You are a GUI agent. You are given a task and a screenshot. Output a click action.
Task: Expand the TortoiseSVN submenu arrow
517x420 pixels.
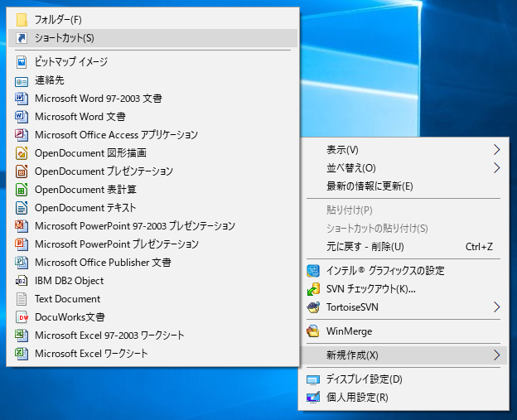[497, 307]
